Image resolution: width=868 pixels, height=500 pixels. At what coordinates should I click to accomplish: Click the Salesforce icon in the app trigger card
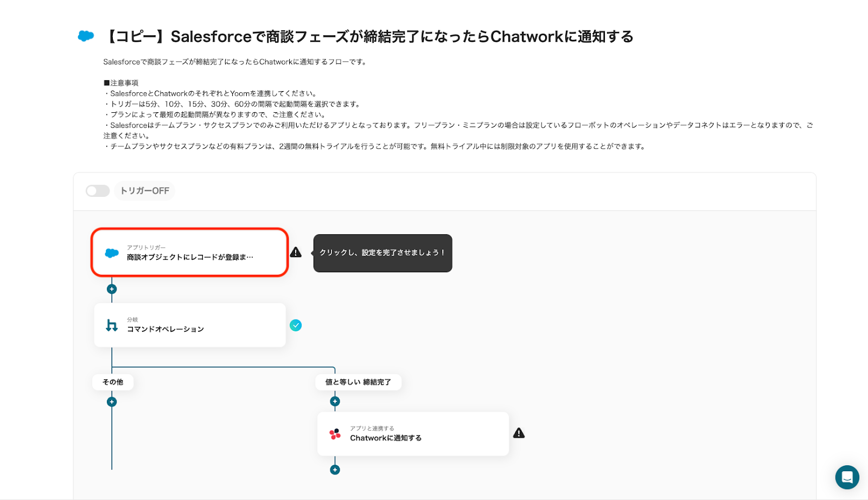click(112, 253)
